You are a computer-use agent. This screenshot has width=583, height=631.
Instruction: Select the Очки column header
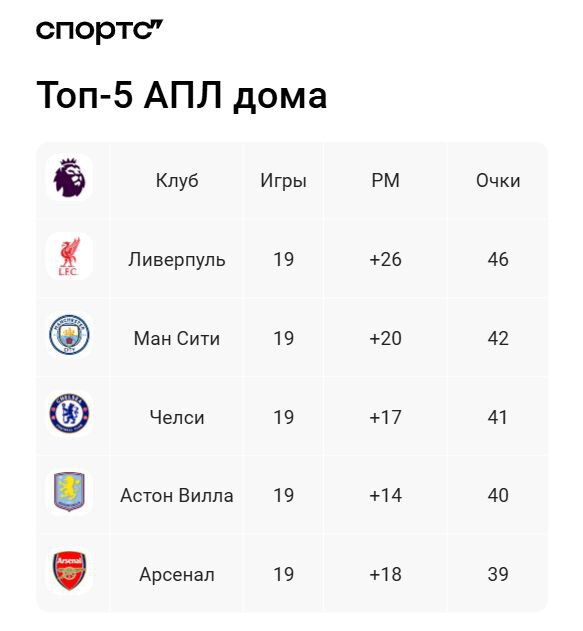[498, 181]
